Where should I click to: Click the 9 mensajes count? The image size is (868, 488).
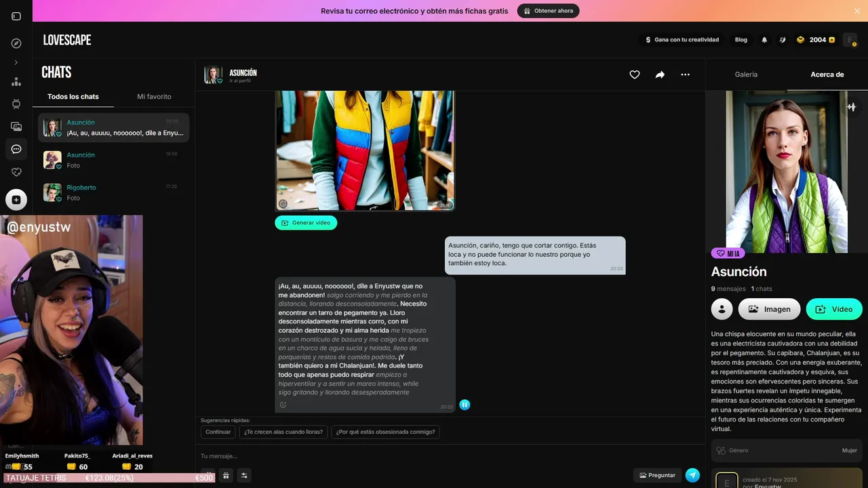point(728,289)
